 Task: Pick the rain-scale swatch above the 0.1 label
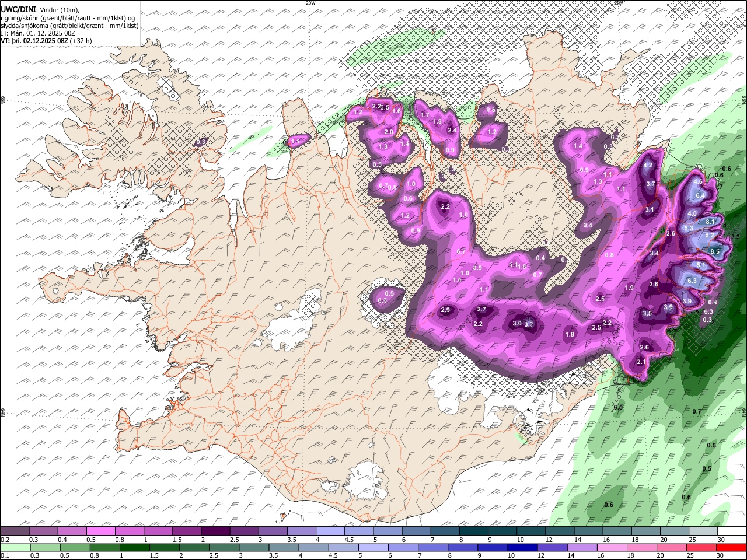[15, 547]
